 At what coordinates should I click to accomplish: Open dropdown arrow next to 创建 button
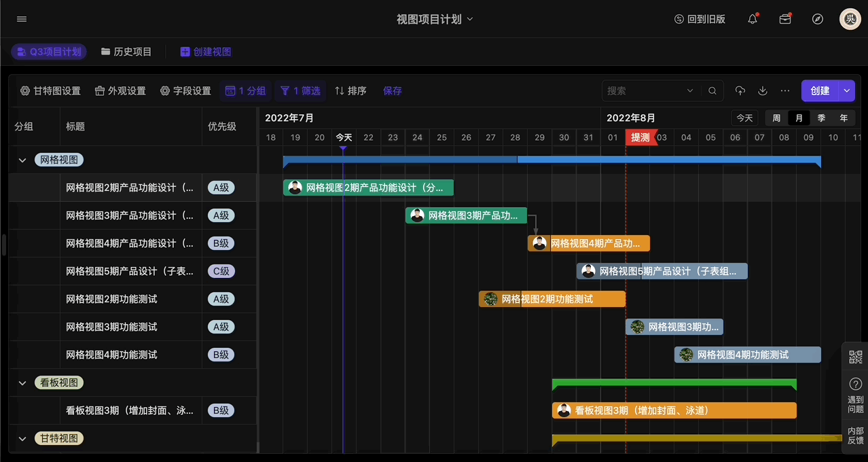[x=847, y=91]
